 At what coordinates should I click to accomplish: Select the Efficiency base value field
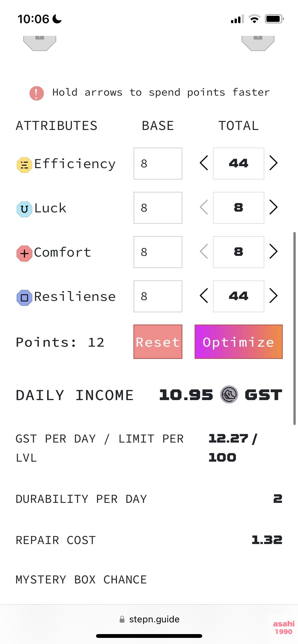coord(158,164)
